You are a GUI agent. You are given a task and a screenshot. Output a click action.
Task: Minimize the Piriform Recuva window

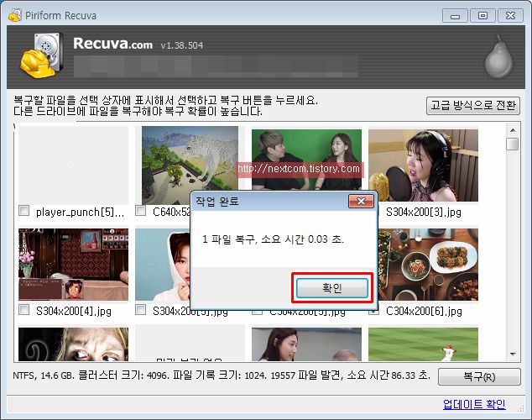pyautogui.click(x=455, y=16)
